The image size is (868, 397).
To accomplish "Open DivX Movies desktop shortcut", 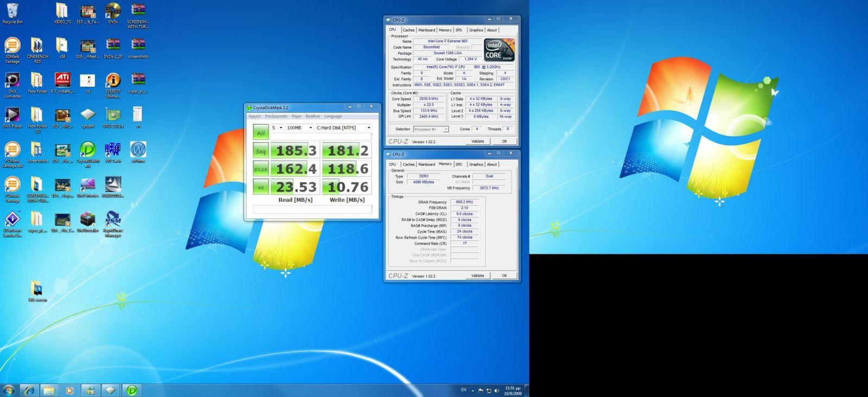I will [87, 187].
